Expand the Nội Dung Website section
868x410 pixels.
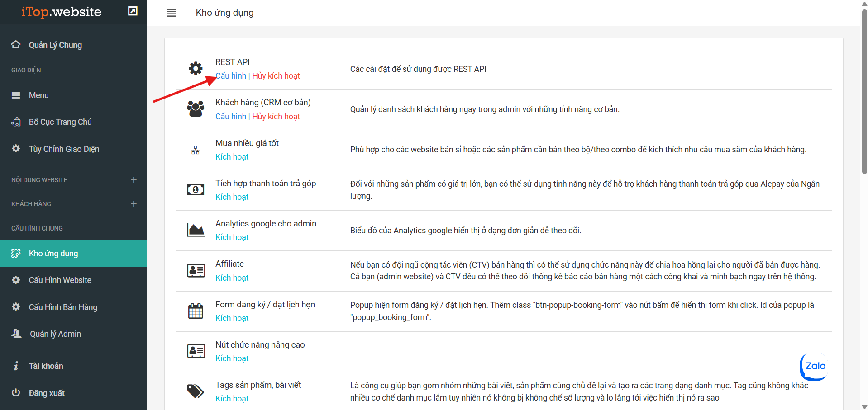(134, 180)
